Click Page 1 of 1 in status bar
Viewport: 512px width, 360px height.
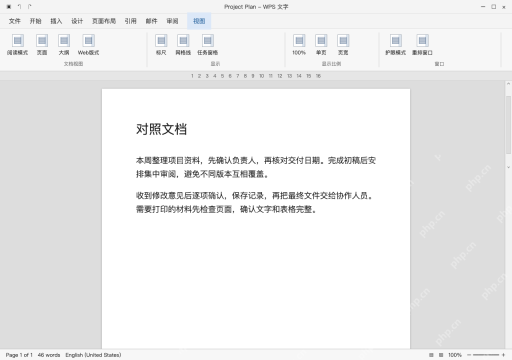coord(19,355)
